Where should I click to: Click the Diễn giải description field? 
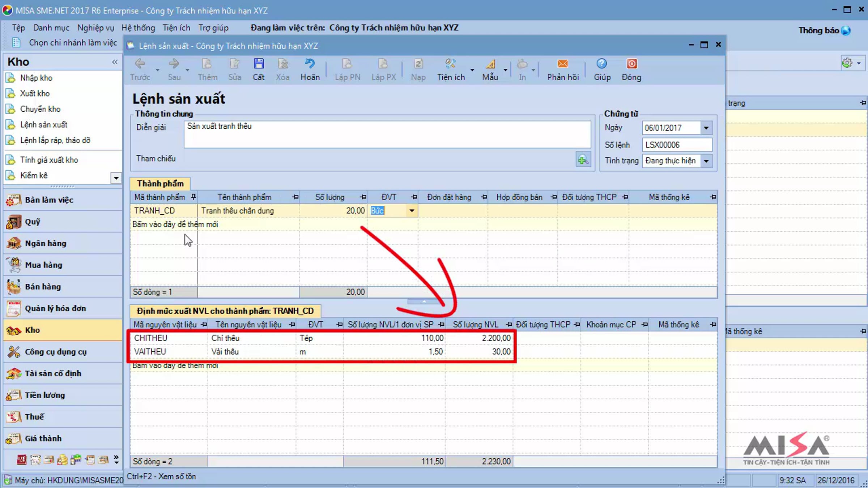(x=387, y=134)
